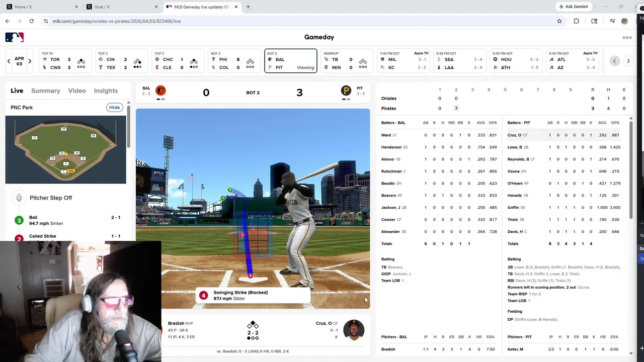Click the Pirates 3 in inning 2 linescore

(x=456, y=108)
